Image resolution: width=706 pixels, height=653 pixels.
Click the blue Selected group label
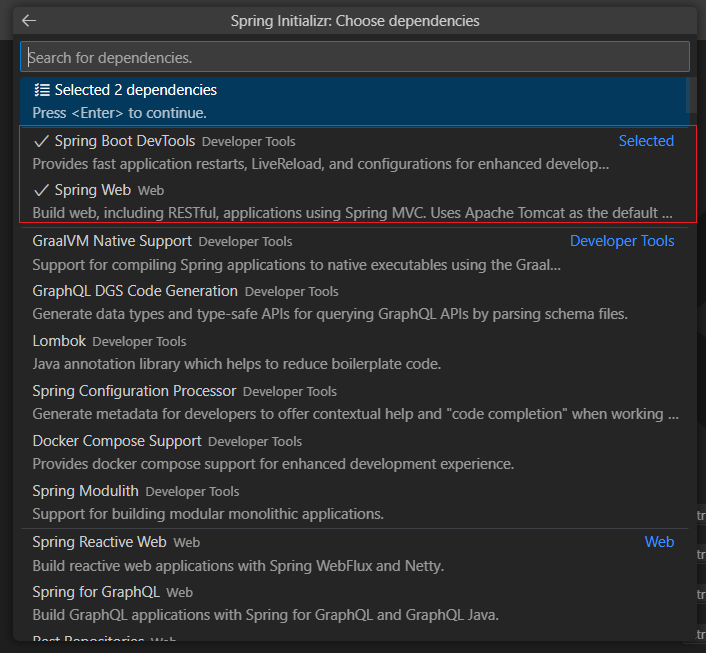(x=646, y=141)
